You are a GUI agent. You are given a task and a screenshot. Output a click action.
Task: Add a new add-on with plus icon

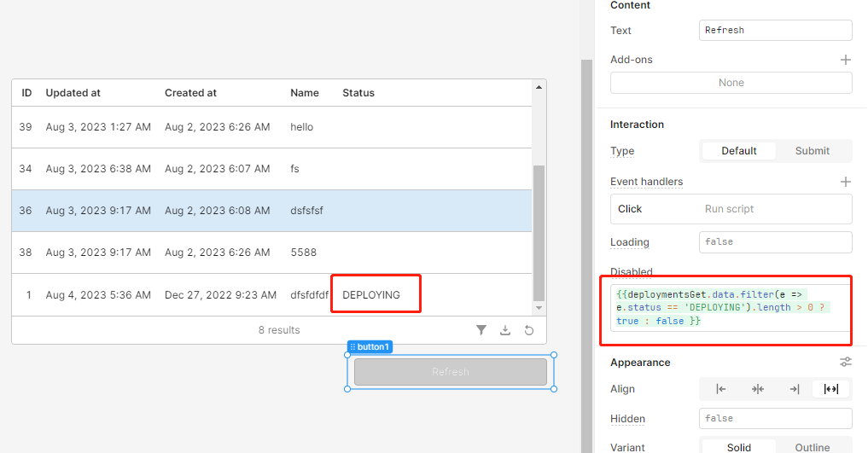click(845, 60)
